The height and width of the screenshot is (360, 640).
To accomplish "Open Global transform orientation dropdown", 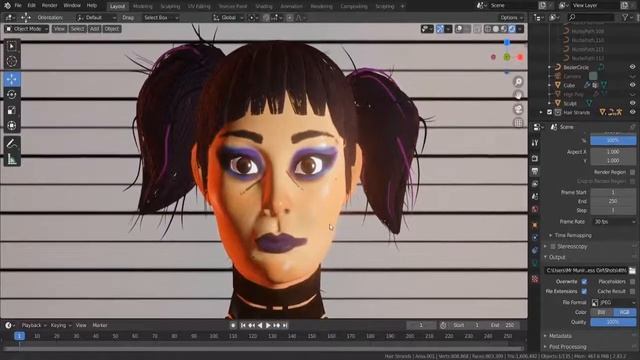I will click(x=229, y=18).
